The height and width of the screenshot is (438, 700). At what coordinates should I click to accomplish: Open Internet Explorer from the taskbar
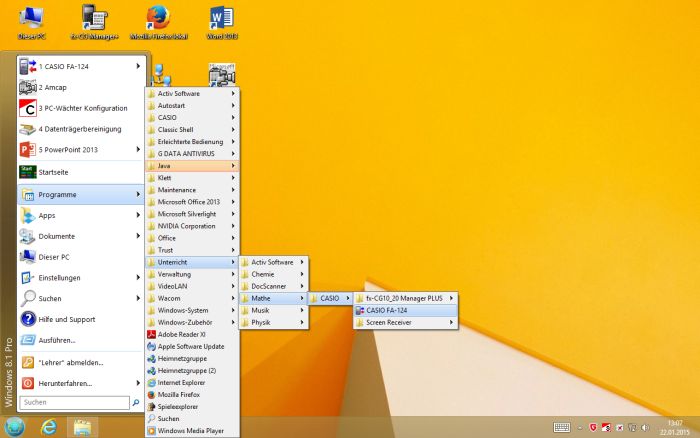click(x=49, y=427)
